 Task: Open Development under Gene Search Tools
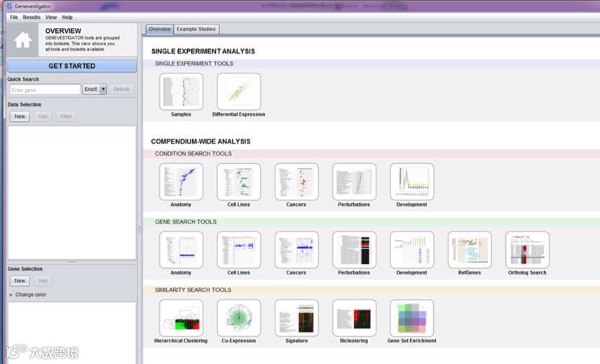[x=412, y=250]
